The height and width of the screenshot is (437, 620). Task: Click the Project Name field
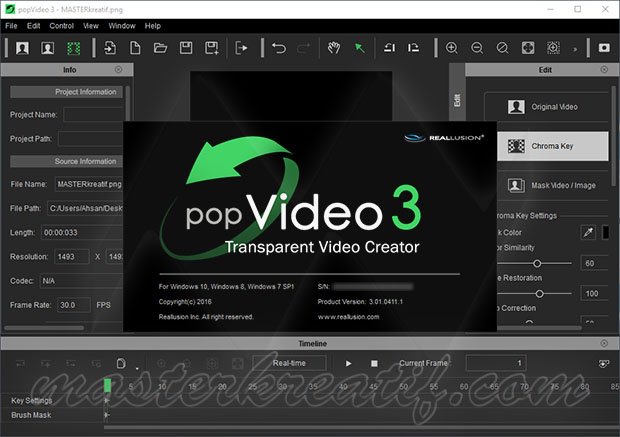pyautogui.click(x=93, y=115)
